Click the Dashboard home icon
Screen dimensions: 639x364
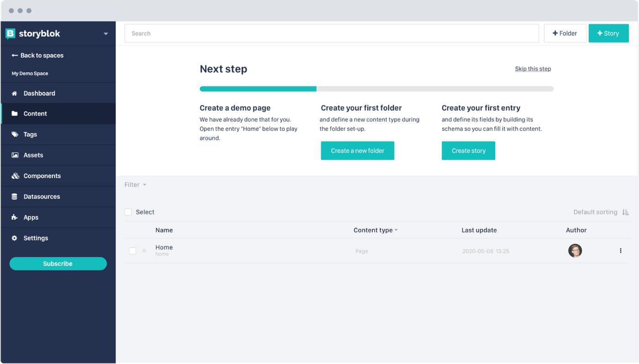pos(15,94)
